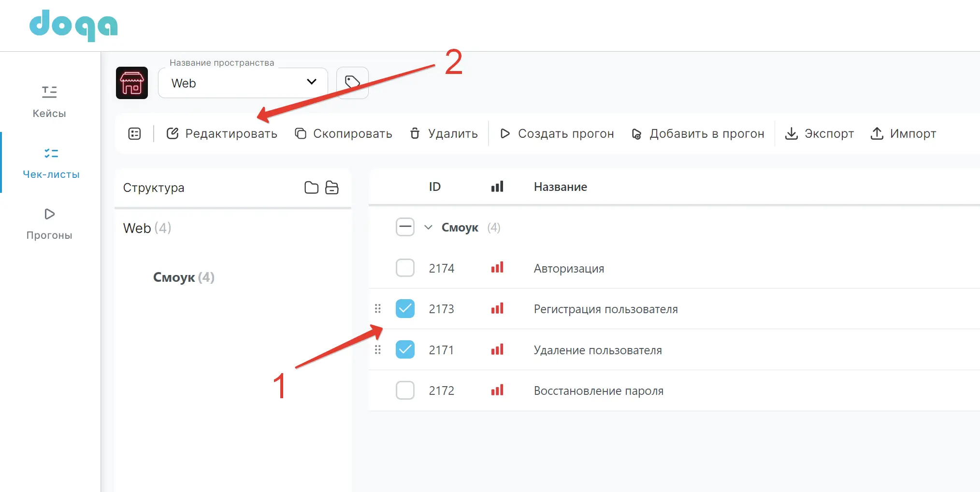Click the Смоук (4) structure entry

184,277
